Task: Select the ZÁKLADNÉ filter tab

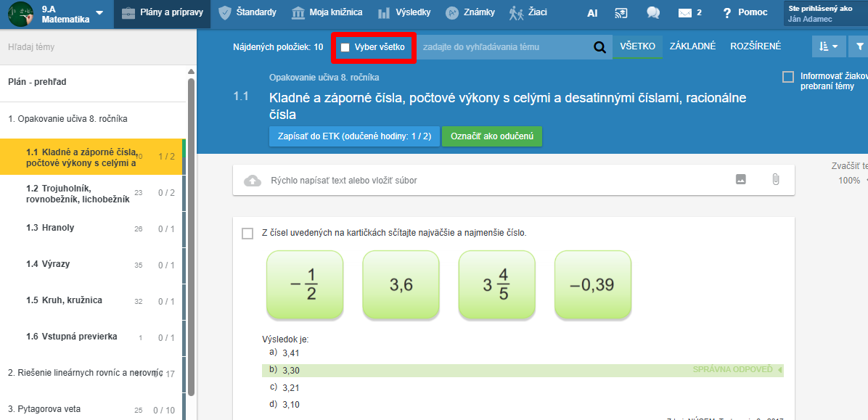Action: pos(693,46)
